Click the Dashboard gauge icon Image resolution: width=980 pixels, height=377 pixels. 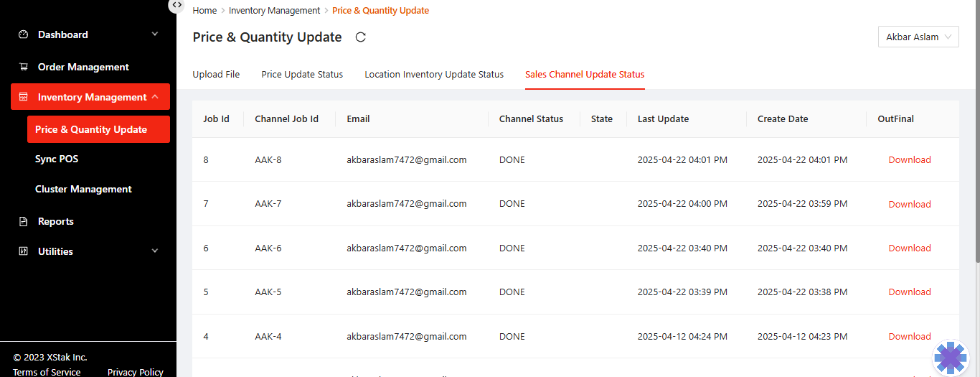click(x=24, y=34)
